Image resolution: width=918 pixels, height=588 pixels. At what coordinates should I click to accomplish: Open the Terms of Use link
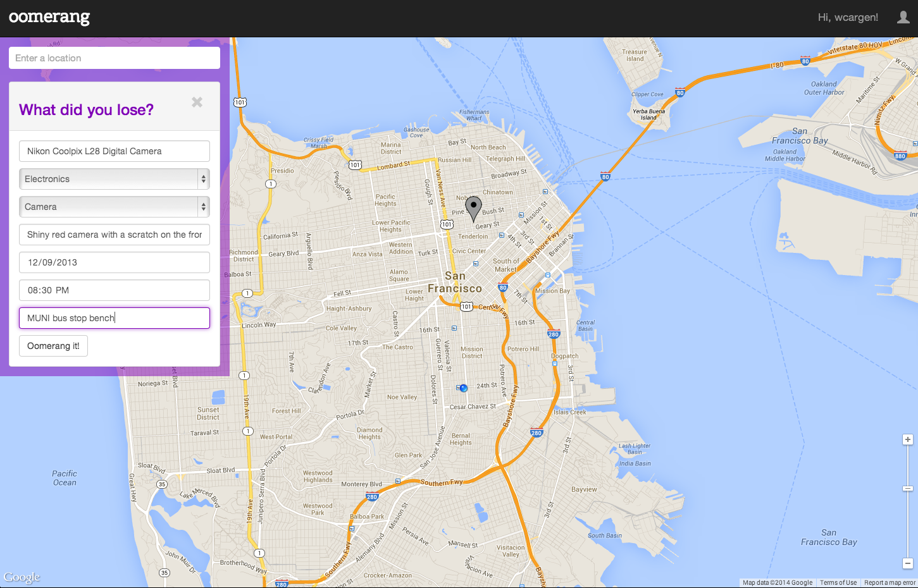click(838, 583)
